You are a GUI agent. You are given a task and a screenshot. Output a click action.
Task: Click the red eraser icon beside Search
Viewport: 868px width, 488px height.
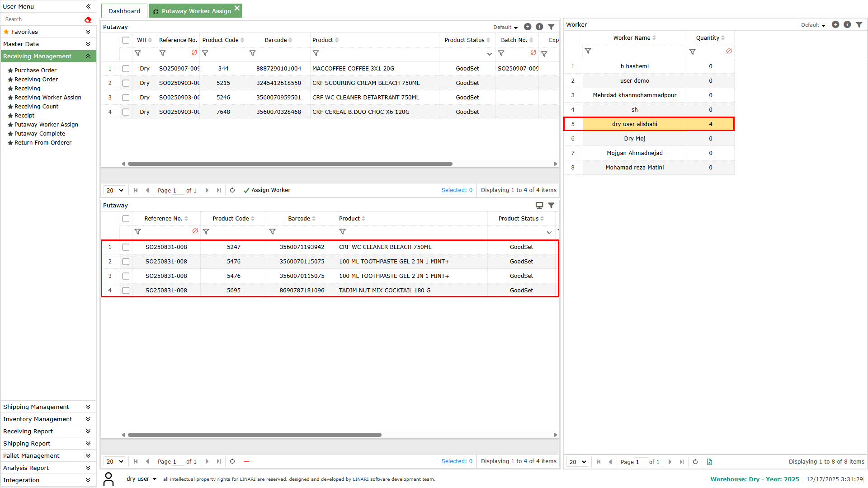[88, 19]
